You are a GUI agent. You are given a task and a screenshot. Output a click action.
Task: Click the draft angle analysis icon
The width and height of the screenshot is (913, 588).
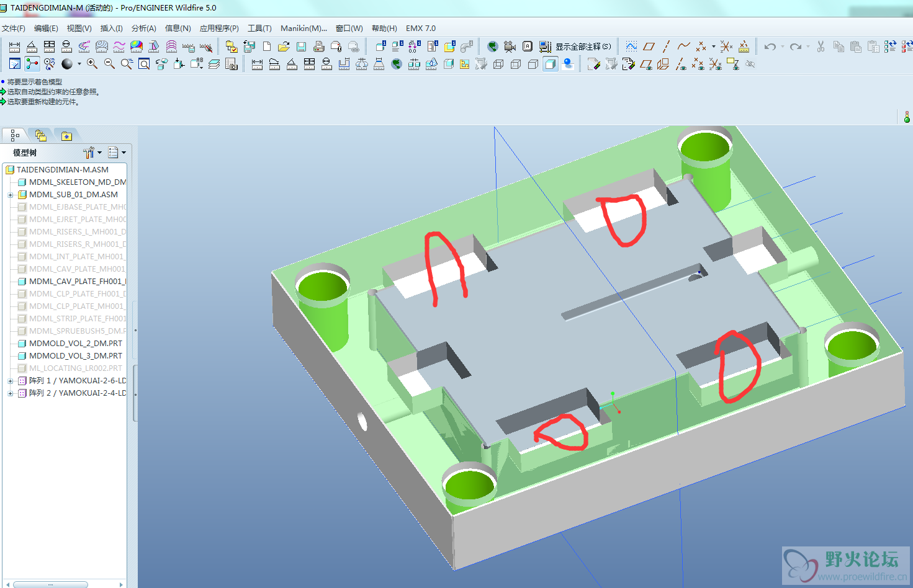tap(153, 47)
